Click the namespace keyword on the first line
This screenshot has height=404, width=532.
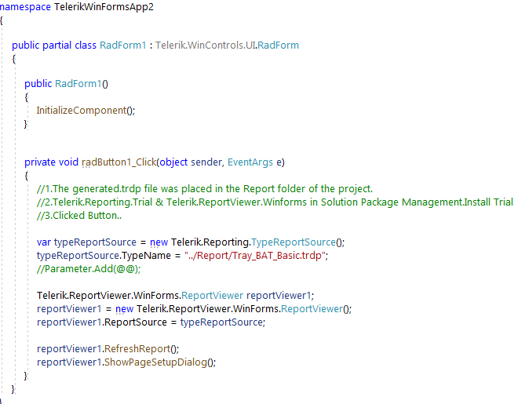click(24, 6)
